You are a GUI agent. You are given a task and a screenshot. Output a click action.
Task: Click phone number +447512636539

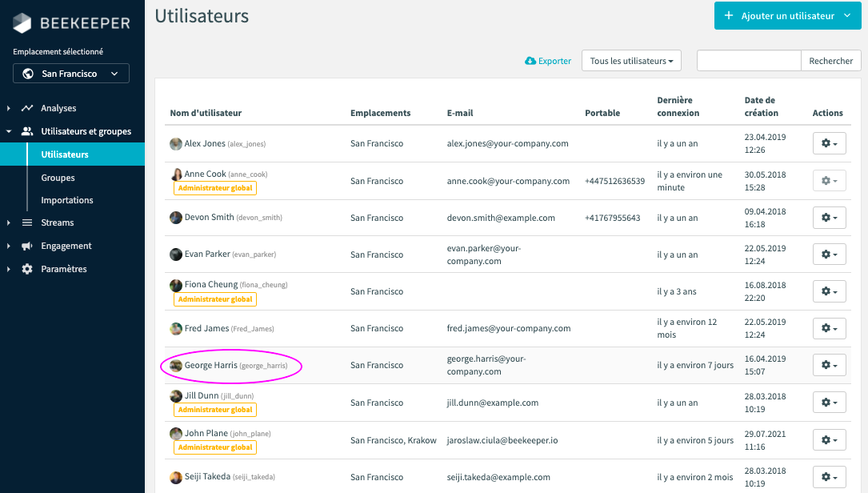pyautogui.click(x=614, y=181)
